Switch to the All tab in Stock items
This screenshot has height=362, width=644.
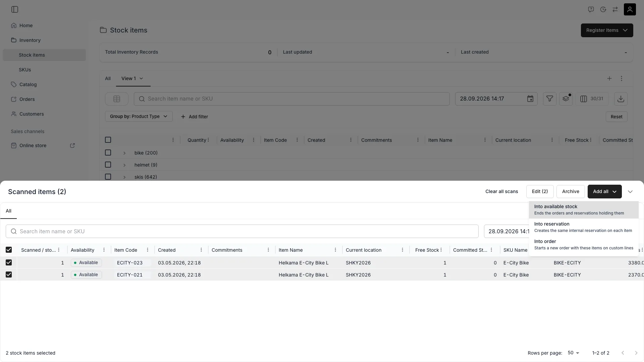[108, 78]
